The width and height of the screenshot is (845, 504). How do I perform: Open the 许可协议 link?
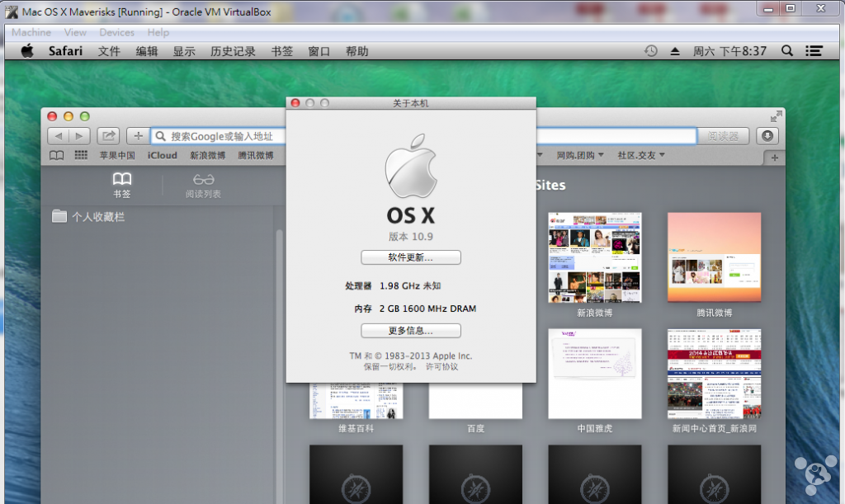click(x=442, y=367)
